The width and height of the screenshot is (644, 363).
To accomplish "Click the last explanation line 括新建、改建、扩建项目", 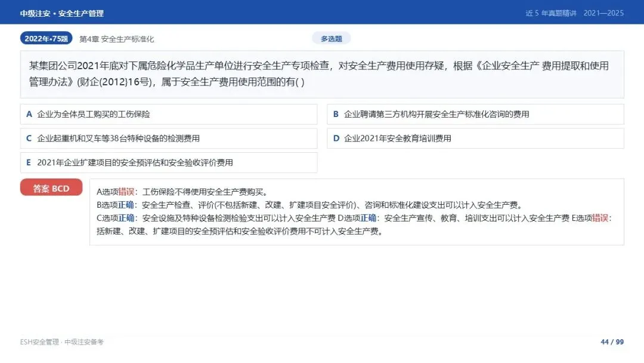I will pyautogui.click(x=241, y=232).
